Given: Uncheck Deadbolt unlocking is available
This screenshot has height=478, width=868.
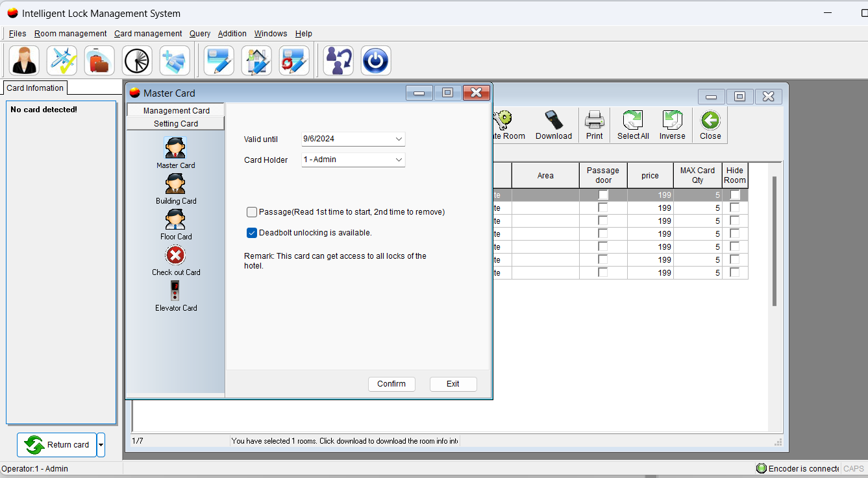Looking at the screenshot, I should 252,233.
